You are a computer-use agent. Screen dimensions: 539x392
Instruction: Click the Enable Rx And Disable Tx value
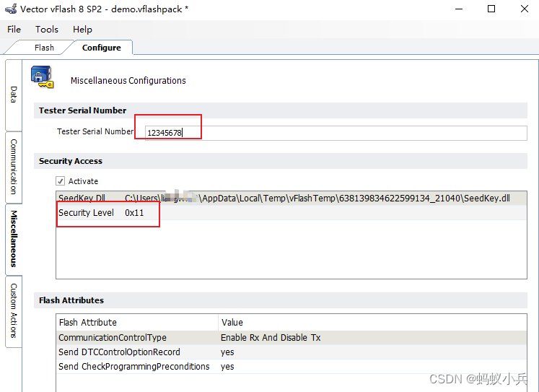[x=271, y=338]
